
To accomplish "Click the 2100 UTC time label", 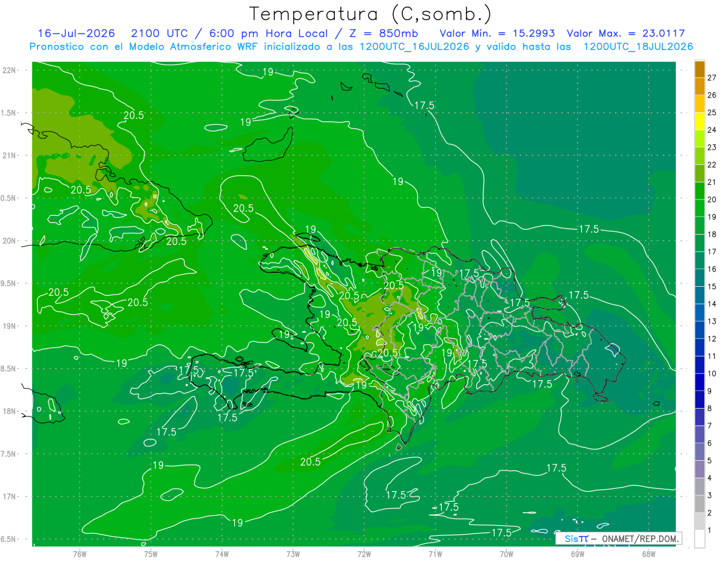I will pos(160,33).
